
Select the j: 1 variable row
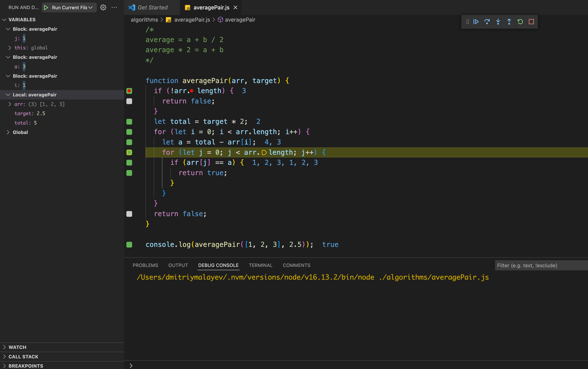pyautogui.click(x=62, y=38)
